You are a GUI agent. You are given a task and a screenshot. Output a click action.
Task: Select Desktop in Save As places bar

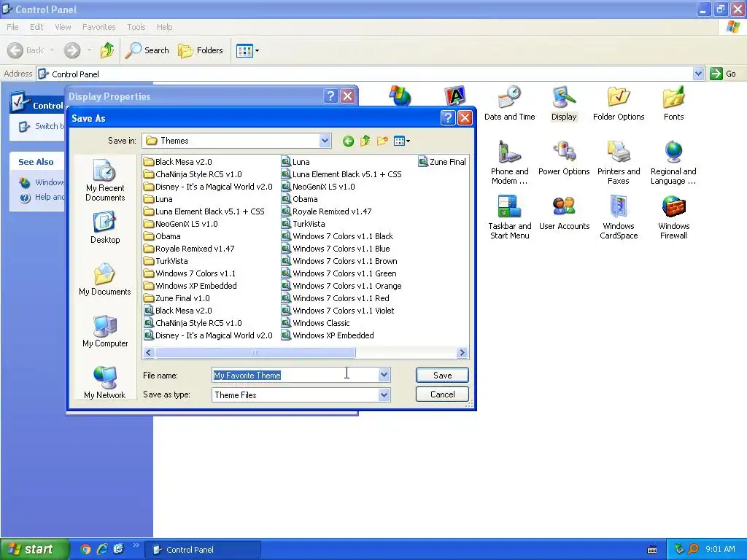(105, 227)
